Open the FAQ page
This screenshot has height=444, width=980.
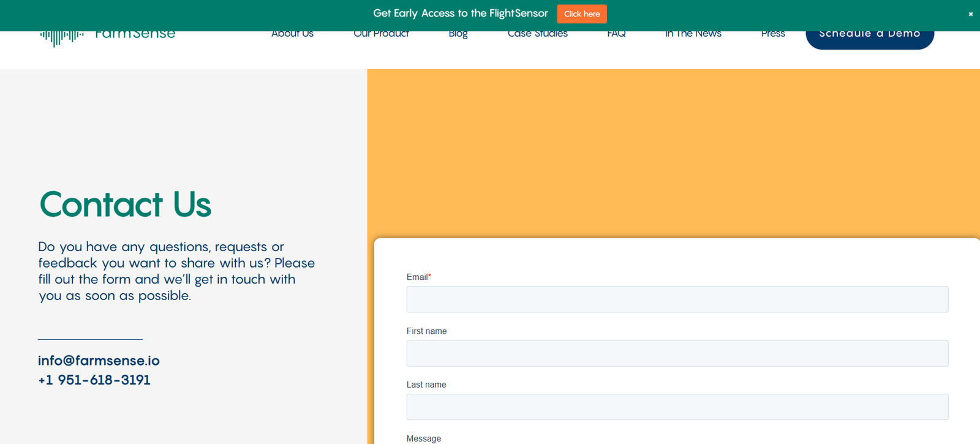pyautogui.click(x=616, y=35)
